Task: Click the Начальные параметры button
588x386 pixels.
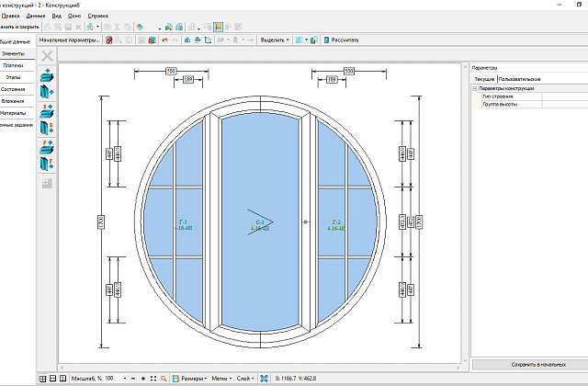Action: click(x=70, y=40)
